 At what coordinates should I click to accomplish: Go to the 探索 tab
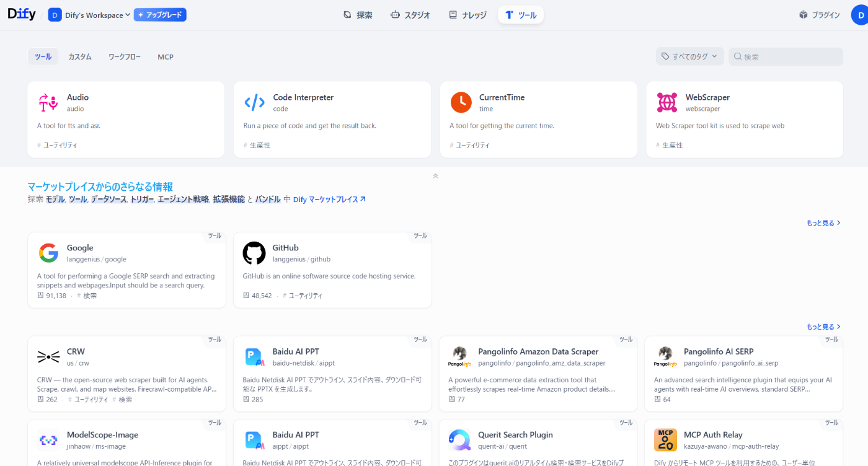(358, 15)
